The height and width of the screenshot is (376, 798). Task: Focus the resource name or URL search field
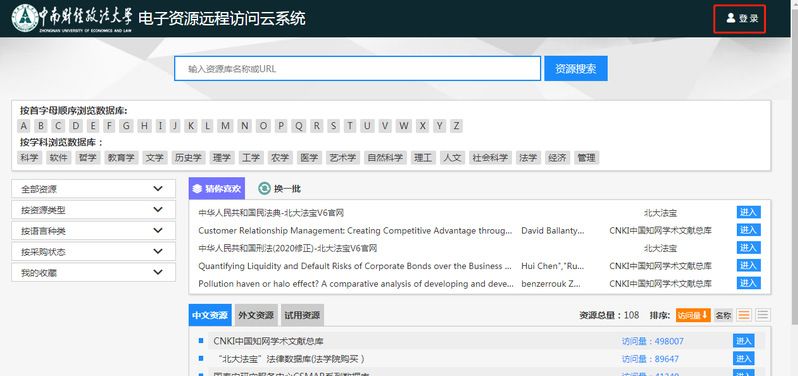tap(357, 69)
